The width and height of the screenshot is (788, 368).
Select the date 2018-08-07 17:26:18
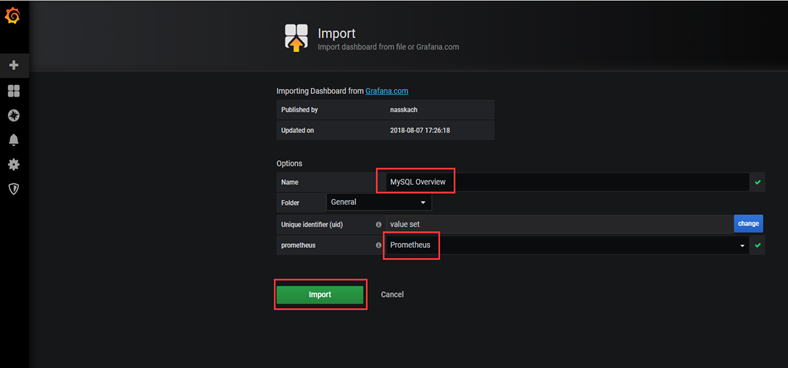coord(420,130)
